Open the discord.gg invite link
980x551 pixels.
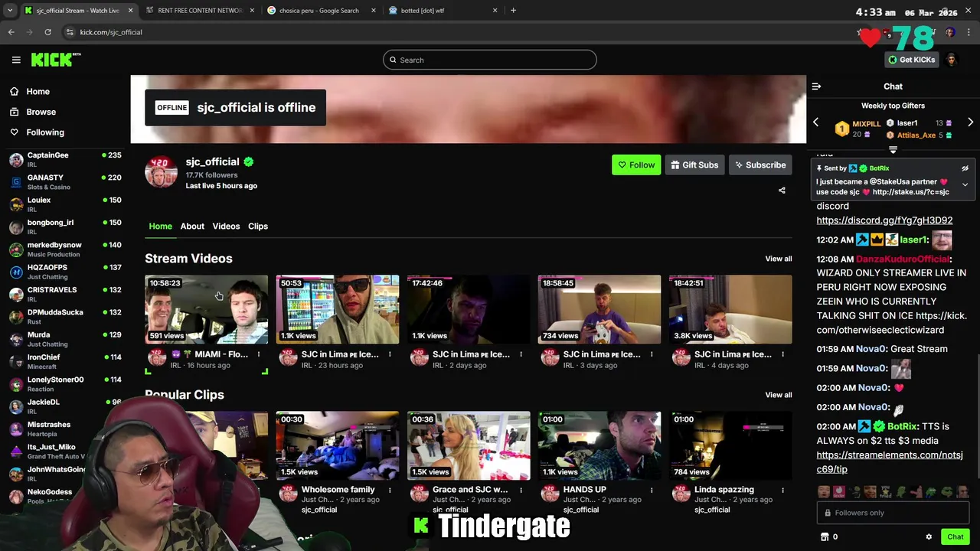(x=884, y=220)
